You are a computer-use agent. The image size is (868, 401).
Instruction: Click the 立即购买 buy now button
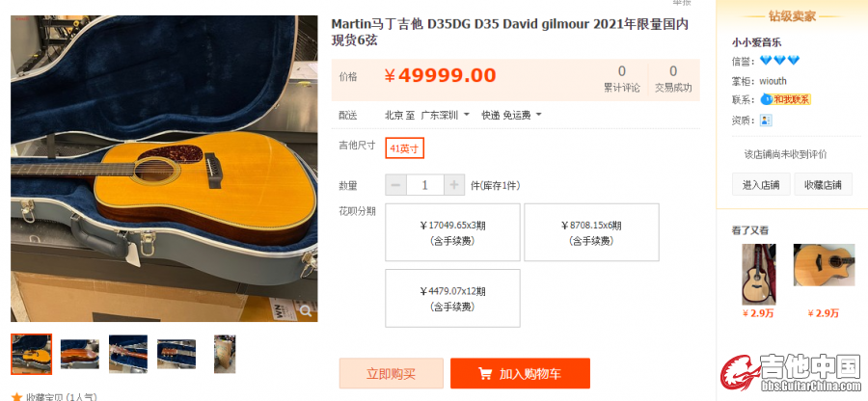click(392, 373)
